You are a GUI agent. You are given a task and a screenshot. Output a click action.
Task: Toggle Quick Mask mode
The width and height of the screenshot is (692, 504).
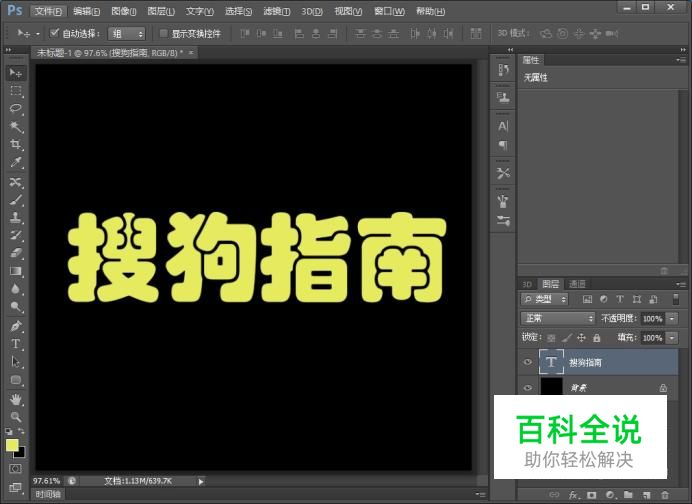click(x=15, y=469)
